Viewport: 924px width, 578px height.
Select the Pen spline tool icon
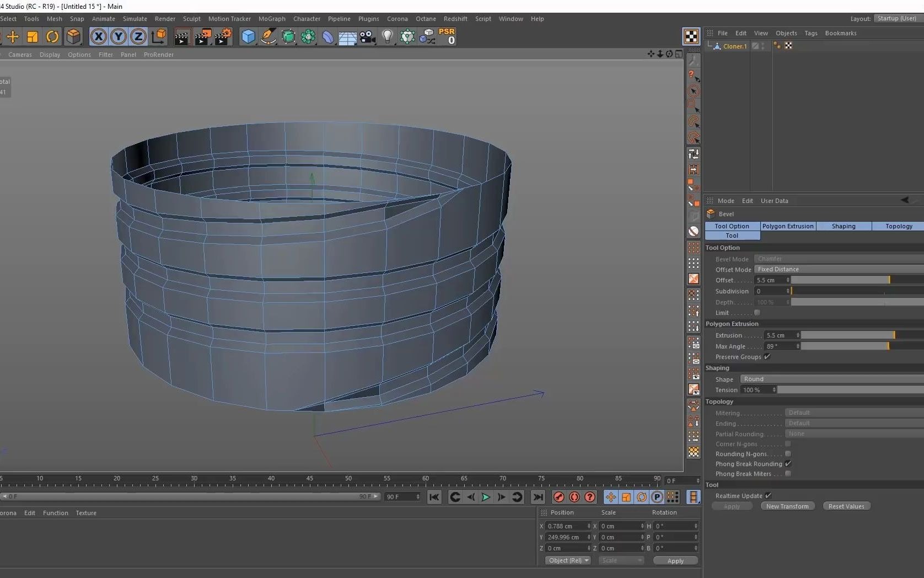(x=268, y=36)
